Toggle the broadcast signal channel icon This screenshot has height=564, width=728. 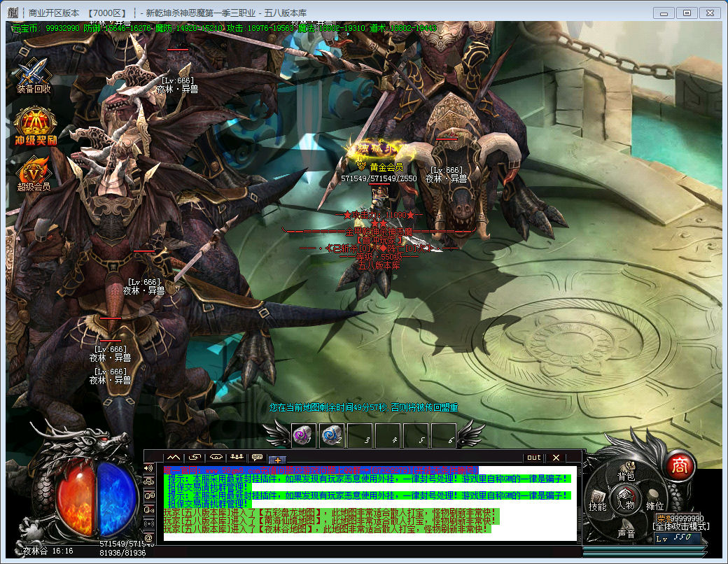click(148, 523)
